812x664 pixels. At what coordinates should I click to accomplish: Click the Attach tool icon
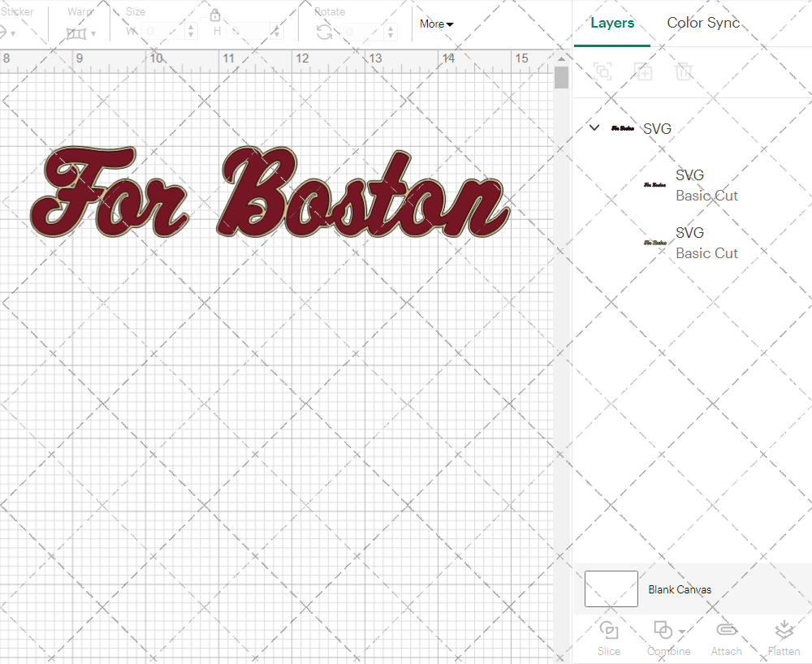tap(726, 630)
